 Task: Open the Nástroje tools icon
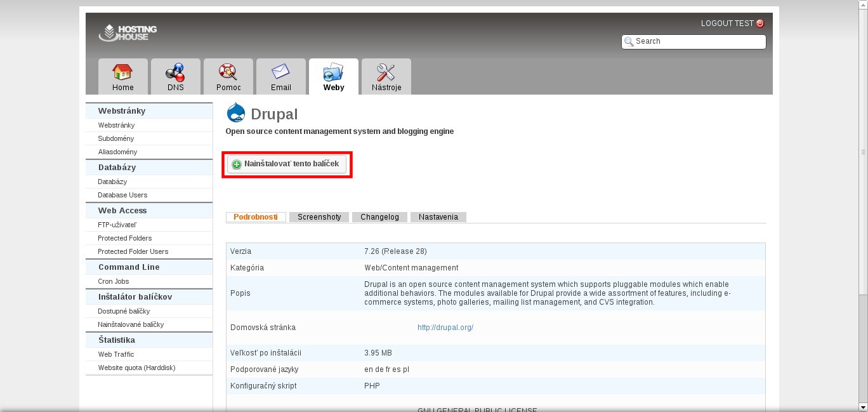click(386, 72)
